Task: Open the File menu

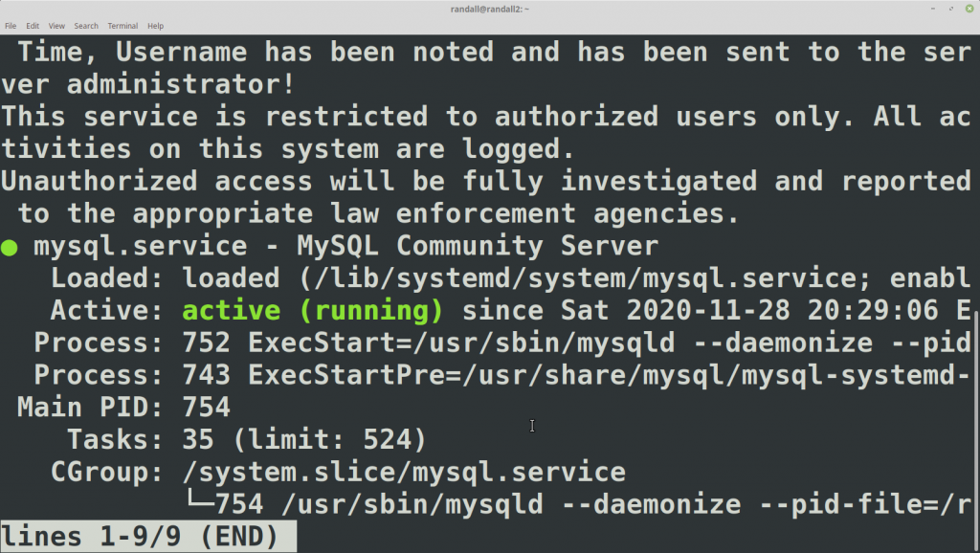Action: point(11,26)
